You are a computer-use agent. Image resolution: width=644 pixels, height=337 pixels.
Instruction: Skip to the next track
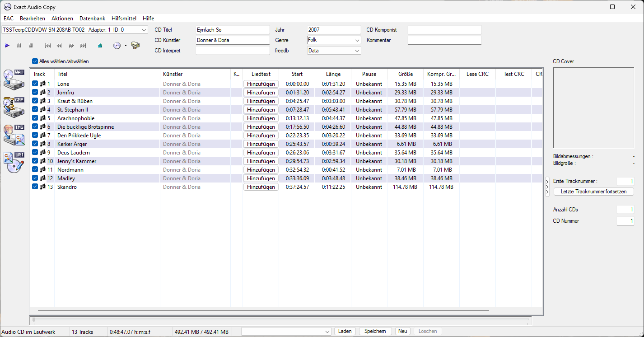(x=83, y=46)
